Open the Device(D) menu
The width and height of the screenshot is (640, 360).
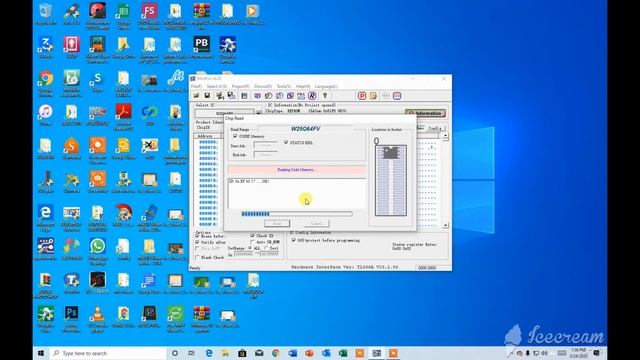pos(263,87)
